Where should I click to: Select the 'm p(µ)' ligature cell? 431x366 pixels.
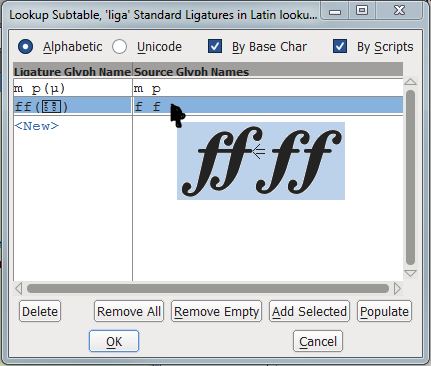click(73, 88)
